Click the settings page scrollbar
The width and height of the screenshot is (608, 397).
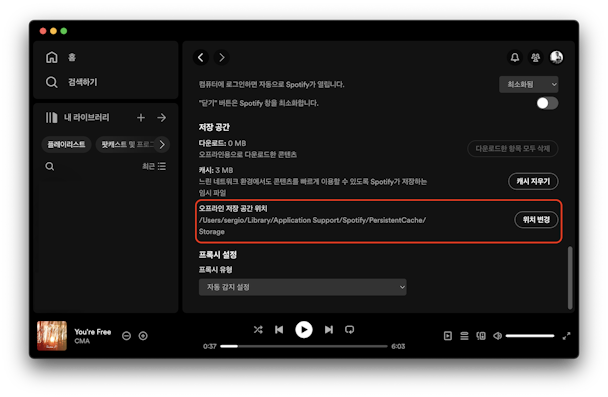tap(570, 278)
